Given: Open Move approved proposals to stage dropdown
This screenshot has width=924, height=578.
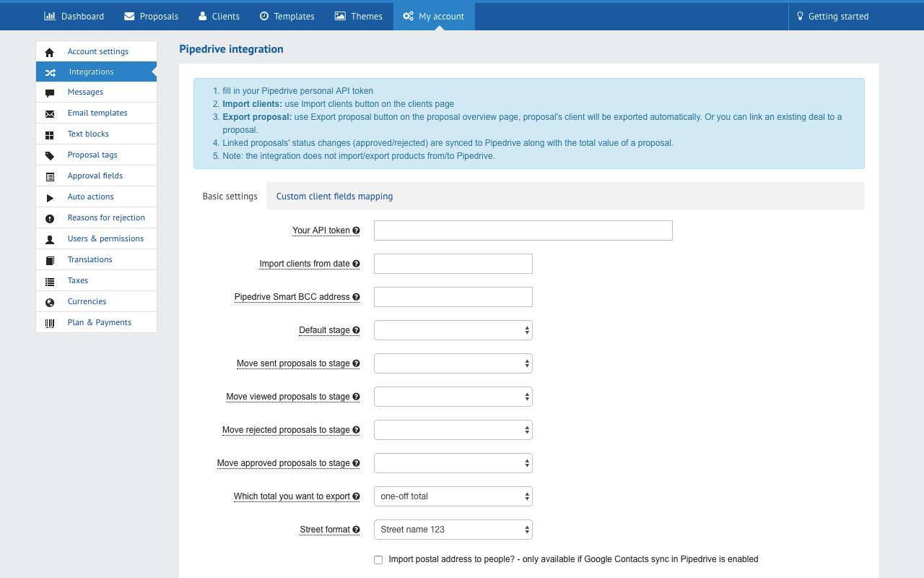Looking at the screenshot, I should pos(453,463).
